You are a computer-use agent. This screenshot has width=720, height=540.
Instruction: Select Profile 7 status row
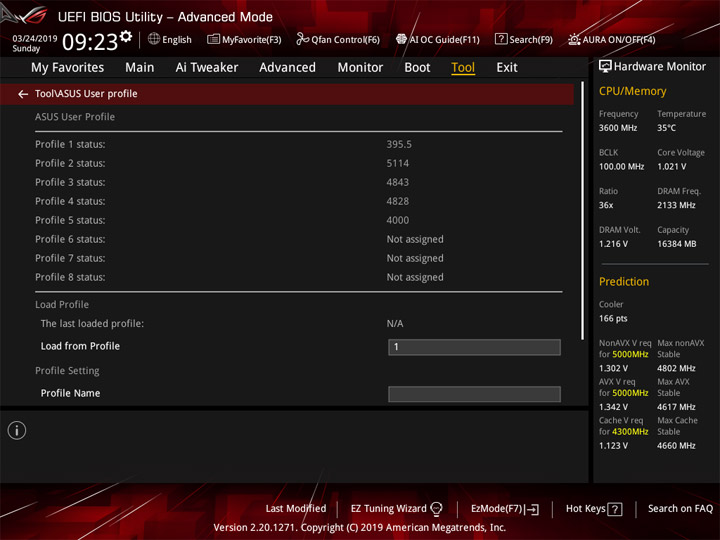[x=298, y=258]
